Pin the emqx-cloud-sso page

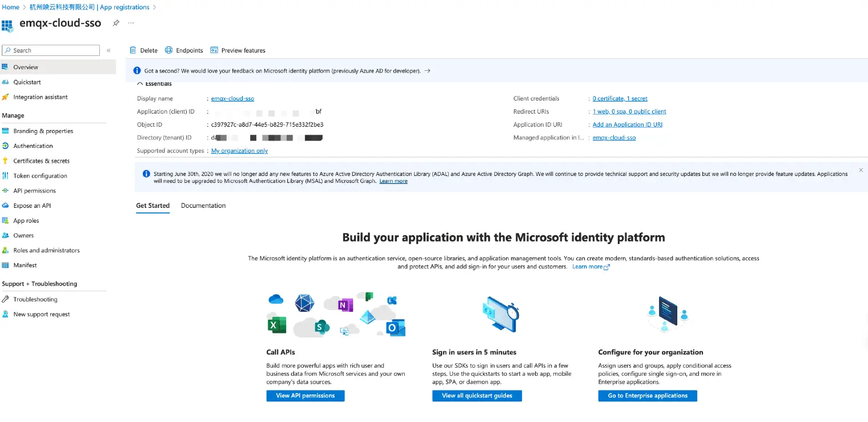pyautogui.click(x=116, y=23)
